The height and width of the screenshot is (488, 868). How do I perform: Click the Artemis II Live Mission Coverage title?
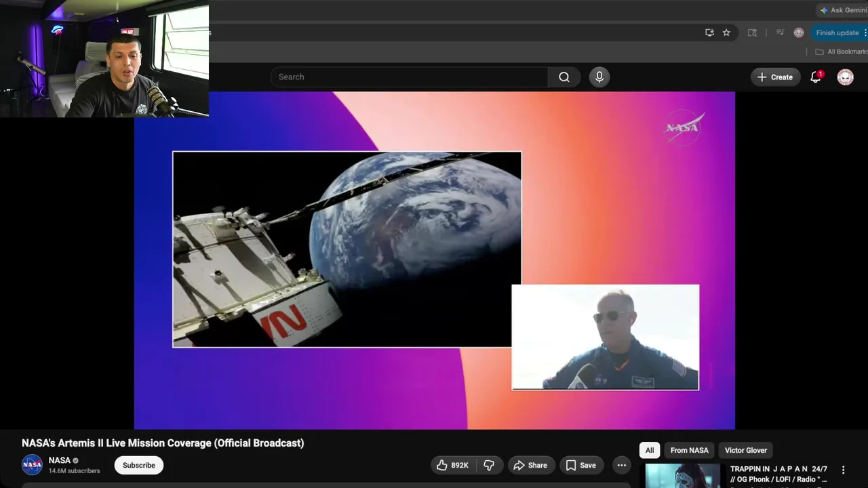coord(163,443)
